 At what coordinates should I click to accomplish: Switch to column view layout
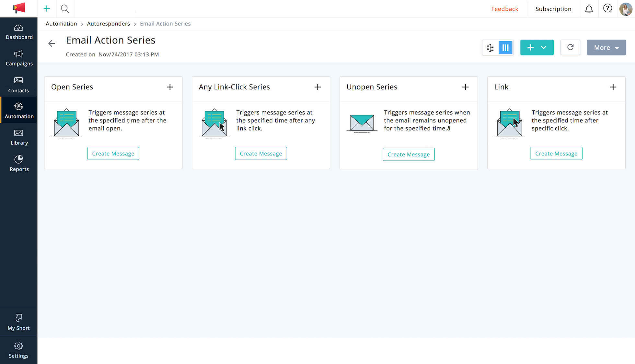click(505, 48)
